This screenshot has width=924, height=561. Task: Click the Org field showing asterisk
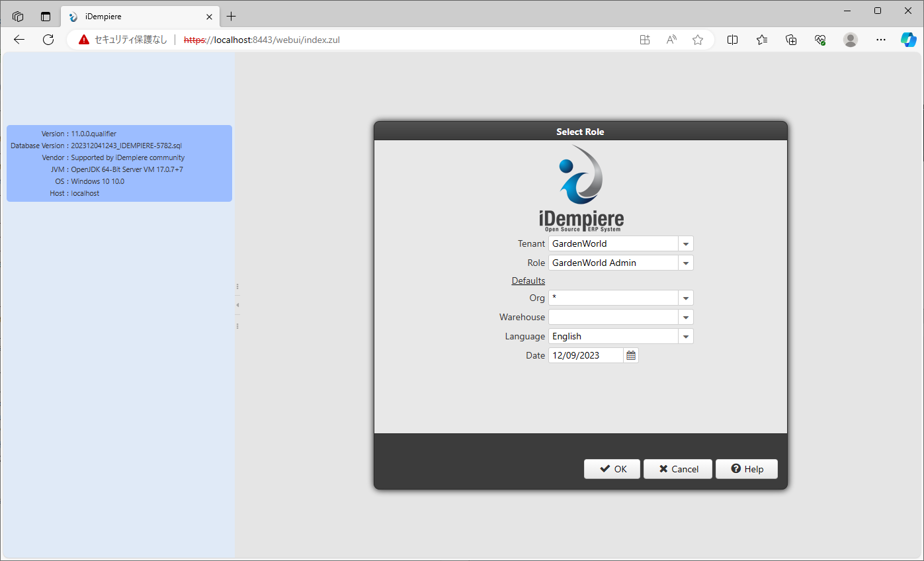point(614,298)
